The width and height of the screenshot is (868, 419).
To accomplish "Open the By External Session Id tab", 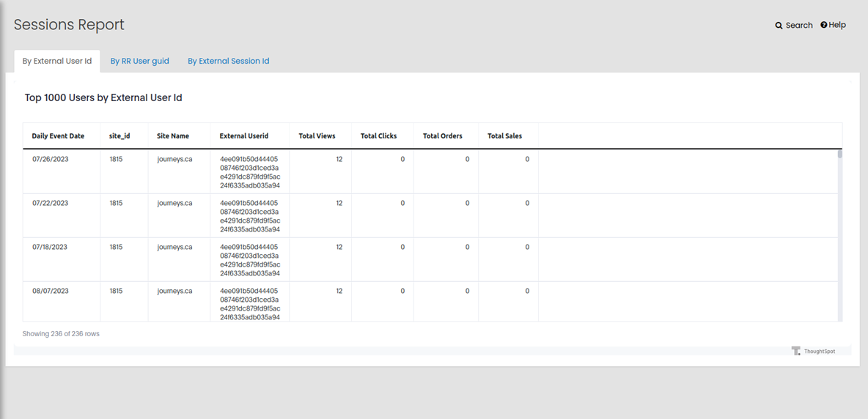I will [228, 61].
